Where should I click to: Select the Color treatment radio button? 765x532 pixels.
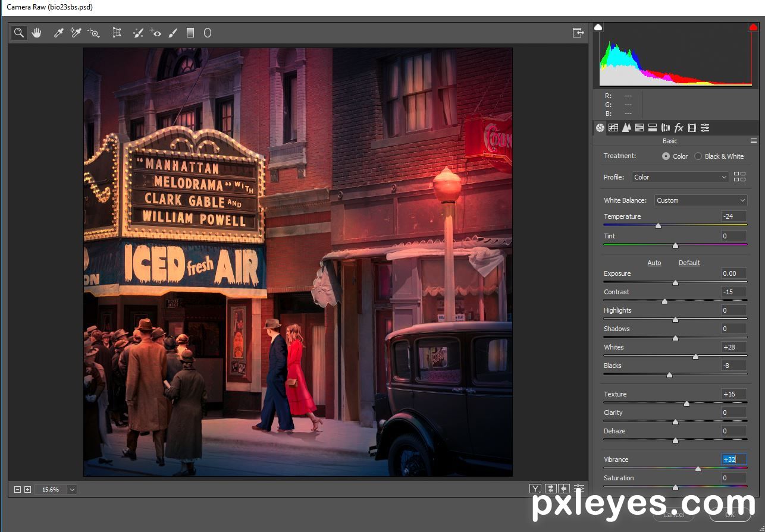pyautogui.click(x=666, y=156)
